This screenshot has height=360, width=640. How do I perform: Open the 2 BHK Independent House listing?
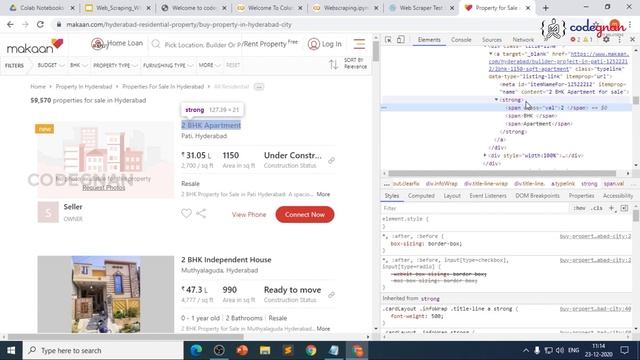pyautogui.click(x=226, y=260)
